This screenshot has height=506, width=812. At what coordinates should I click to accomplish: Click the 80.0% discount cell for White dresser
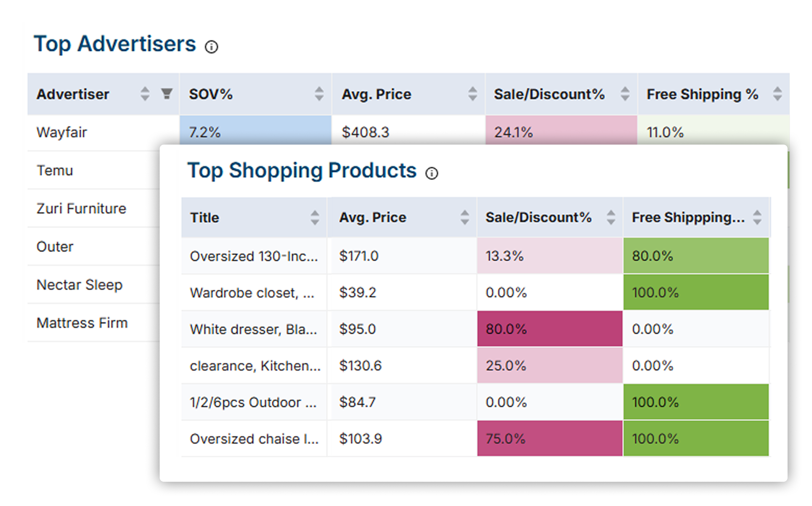pos(549,329)
